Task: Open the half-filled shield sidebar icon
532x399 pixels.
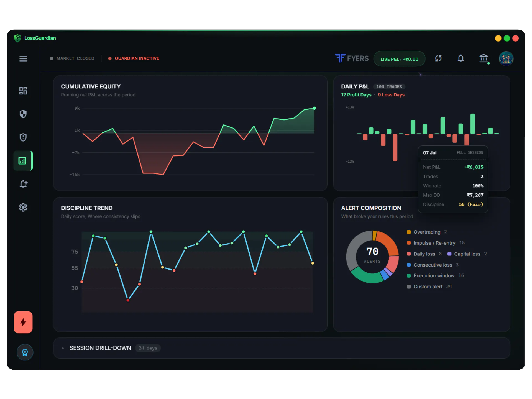Action: pos(23,114)
